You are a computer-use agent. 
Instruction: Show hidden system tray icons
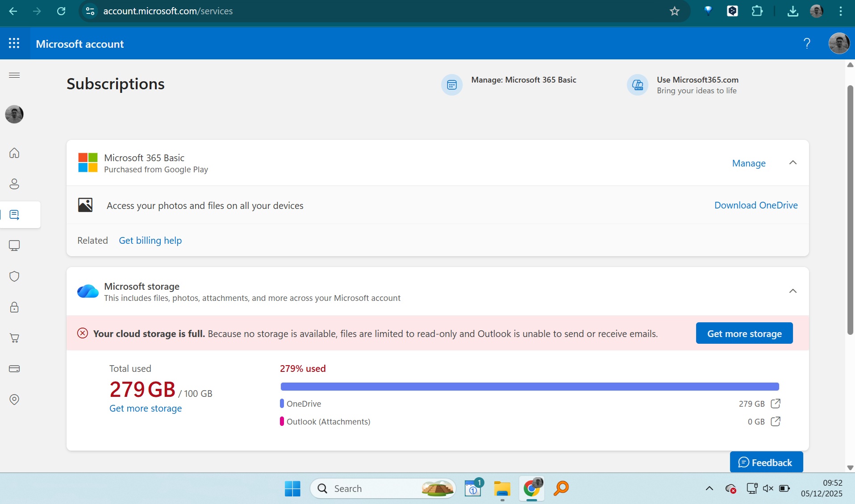(709, 488)
